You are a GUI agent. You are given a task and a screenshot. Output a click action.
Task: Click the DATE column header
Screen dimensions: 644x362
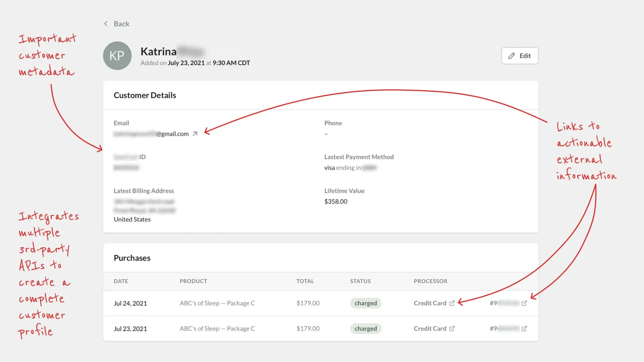pyautogui.click(x=121, y=281)
